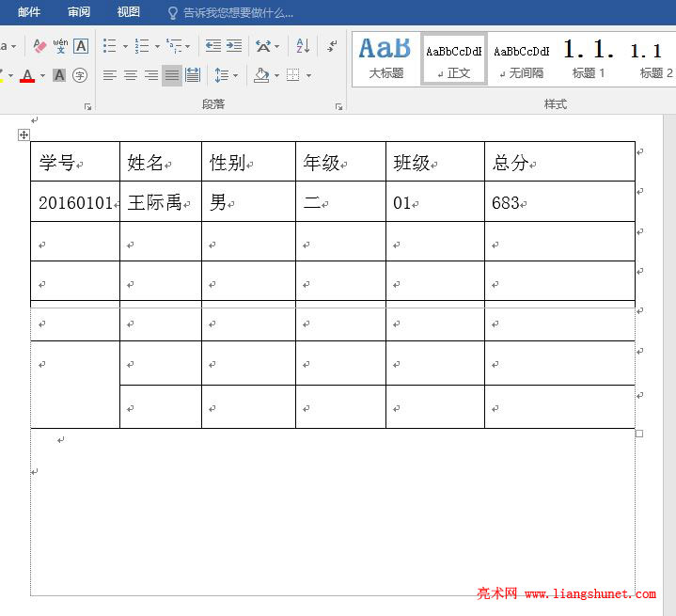Start a numbered list

142,46
